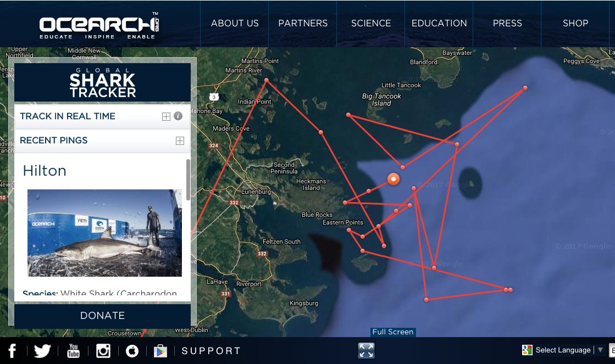Viewport: 615px width, 364px height.
Task: Click the Support link in footer
Action: point(211,351)
